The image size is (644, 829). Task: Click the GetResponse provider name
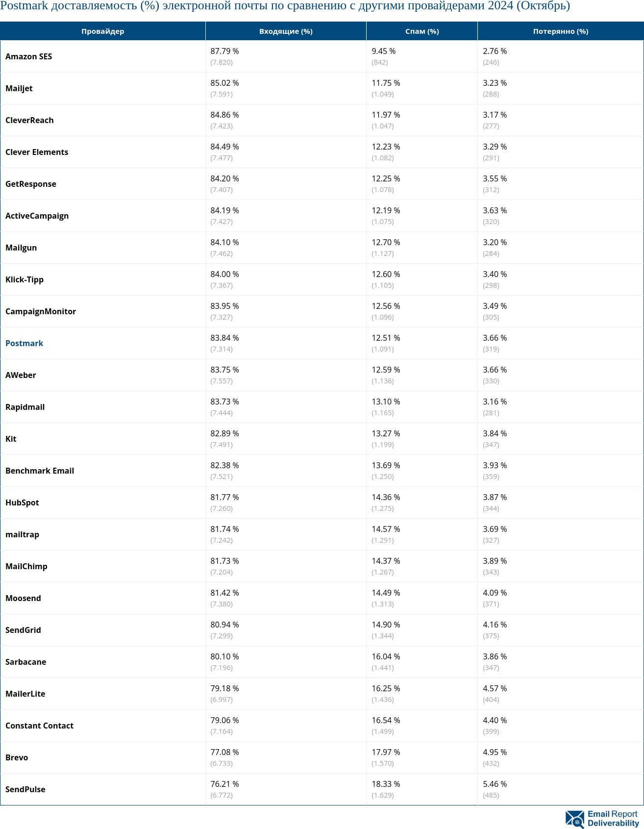point(31,184)
